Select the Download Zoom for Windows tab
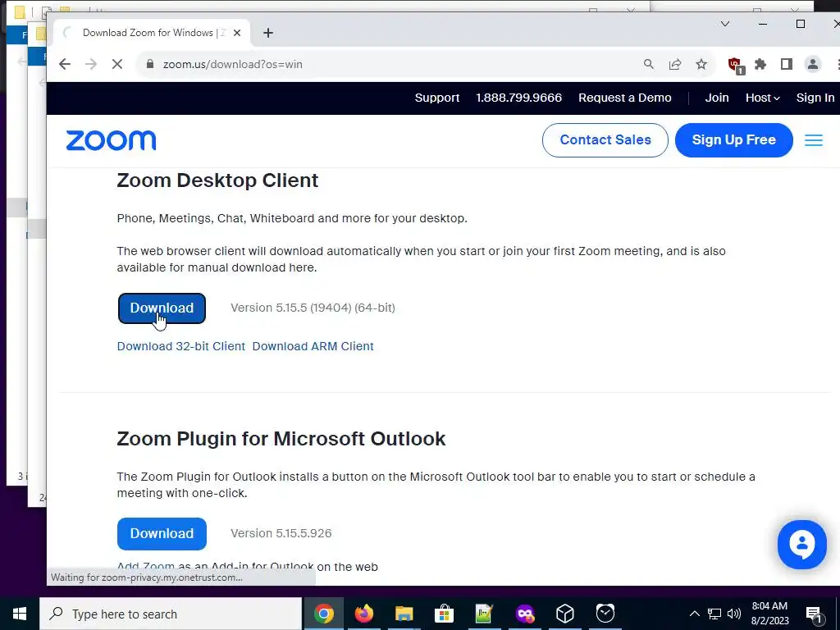Image resolution: width=840 pixels, height=630 pixels. [x=152, y=33]
